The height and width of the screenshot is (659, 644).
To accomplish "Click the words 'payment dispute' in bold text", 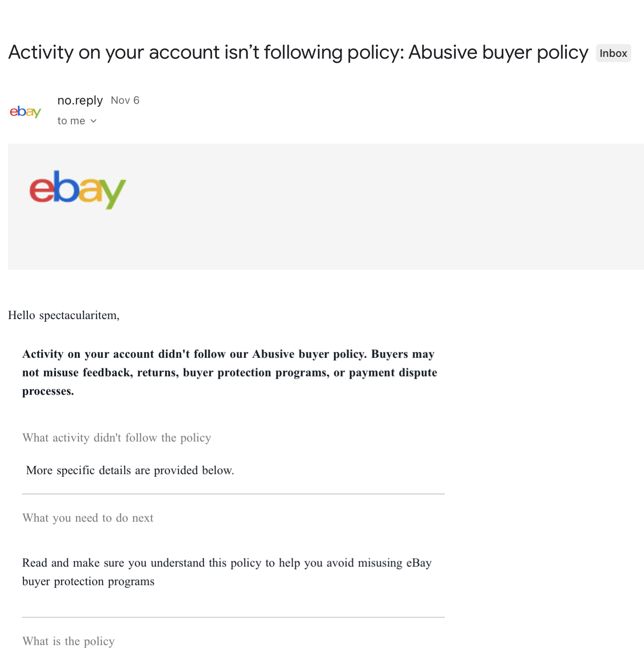I will 393,373.
